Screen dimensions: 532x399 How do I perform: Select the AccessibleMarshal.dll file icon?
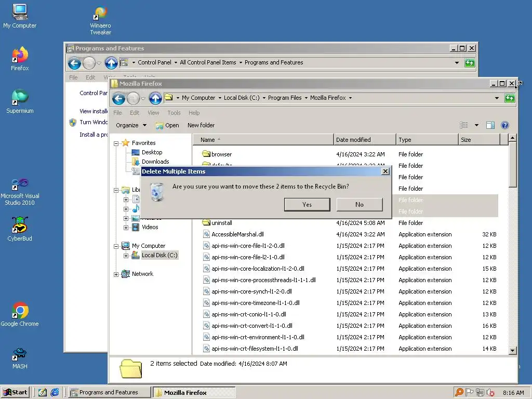(206, 234)
